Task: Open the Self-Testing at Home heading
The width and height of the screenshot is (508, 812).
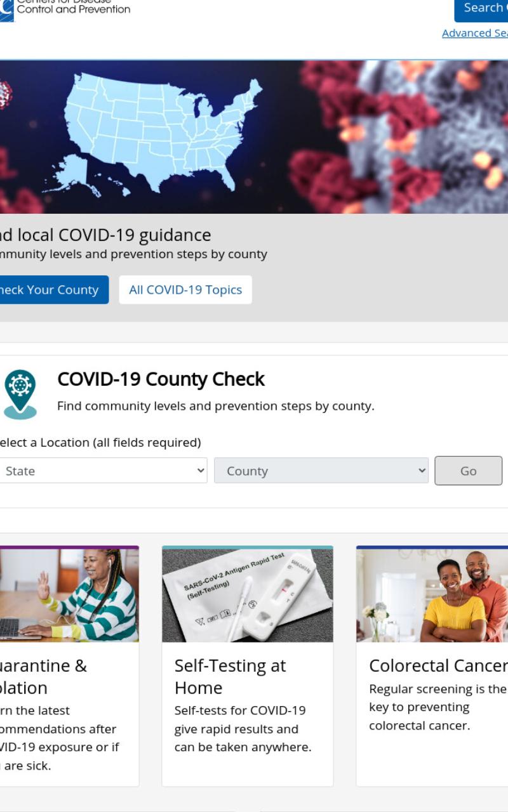Action: pyautogui.click(x=230, y=676)
